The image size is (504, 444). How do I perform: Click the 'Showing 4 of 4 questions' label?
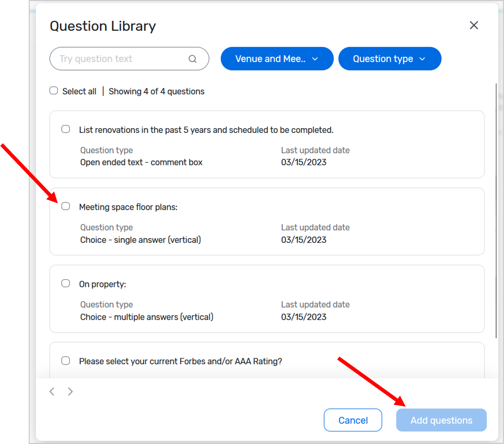point(156,91)
